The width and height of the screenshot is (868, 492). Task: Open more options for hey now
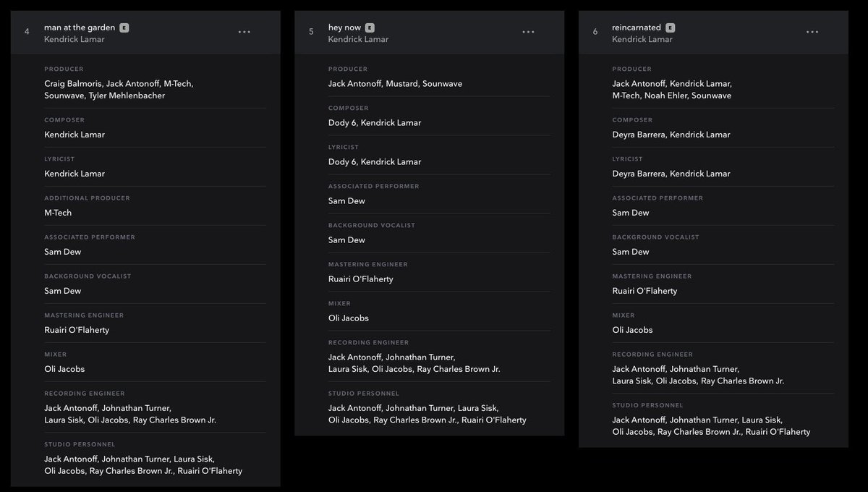pyautogui.click(x=529, y=32)
